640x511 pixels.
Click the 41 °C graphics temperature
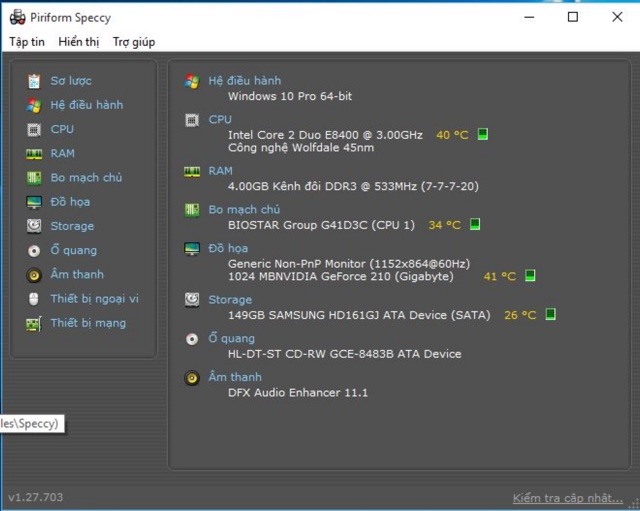click(x=500, y=277)
